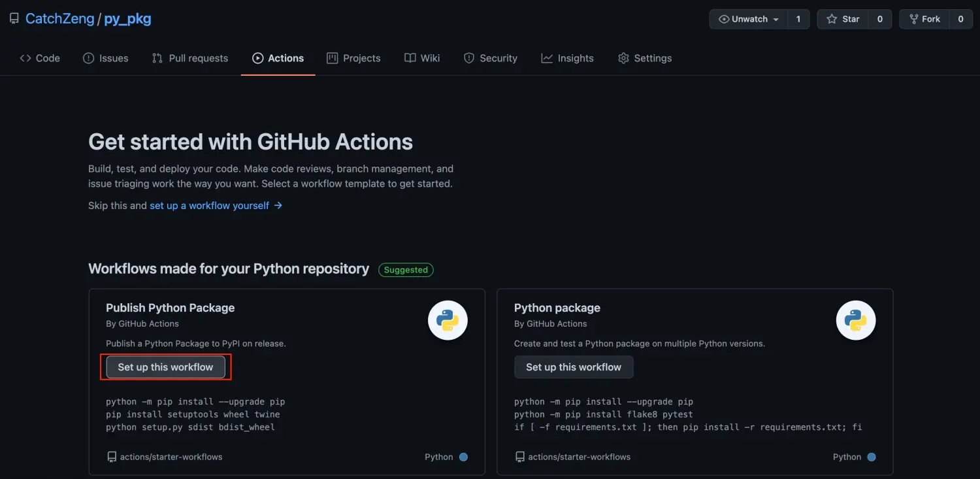Image resolution: width=980 pixels, height=479 pixels.
Task: Open the repository Settings tab
Action: pyautogui.click(x=645, y=58)
